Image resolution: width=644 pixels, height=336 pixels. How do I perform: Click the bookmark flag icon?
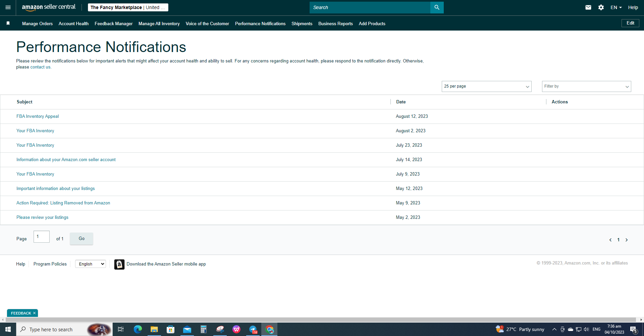pyautogui.click(x=8, y=23)
